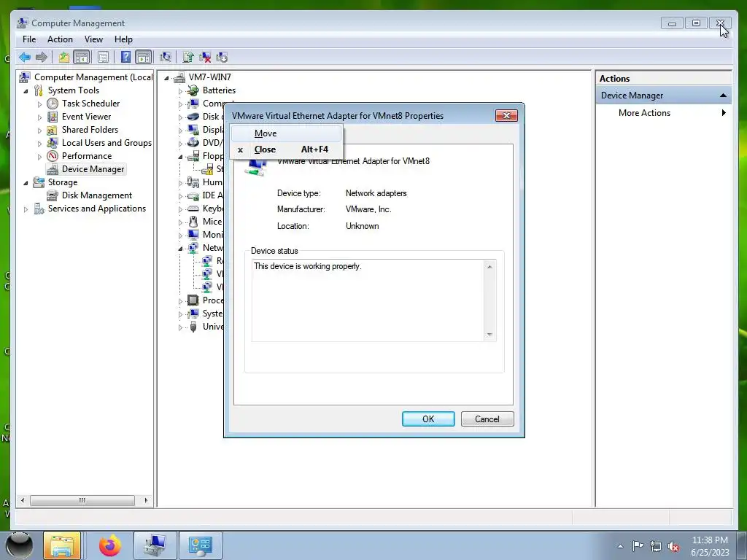The image size is (747, 560).
Task: Choose Move from the system menu
Action: 286,133
